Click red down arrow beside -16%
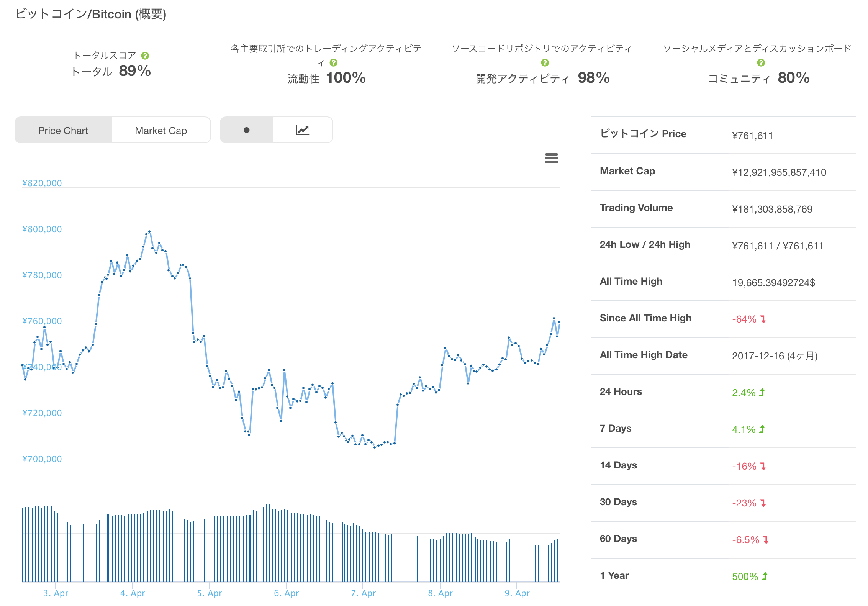This screenshot has width=868, height=606. coord(763,466)
